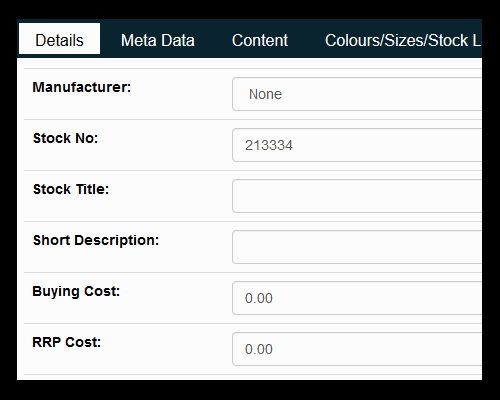Image resolution: width=500 pixels, height=400 pixels.
Task: Click the RRP Cost label
Action: coord(66,342)
